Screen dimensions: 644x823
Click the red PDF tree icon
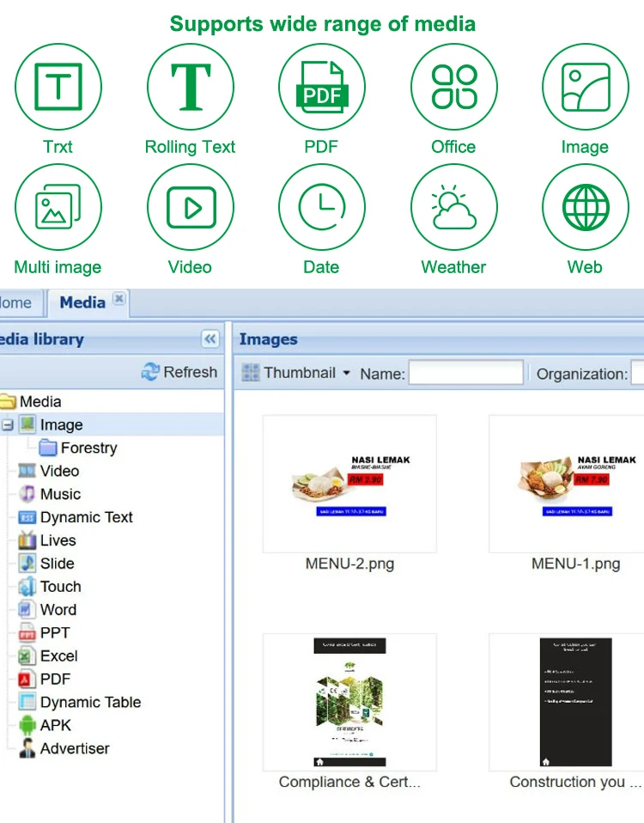(26, 680)
